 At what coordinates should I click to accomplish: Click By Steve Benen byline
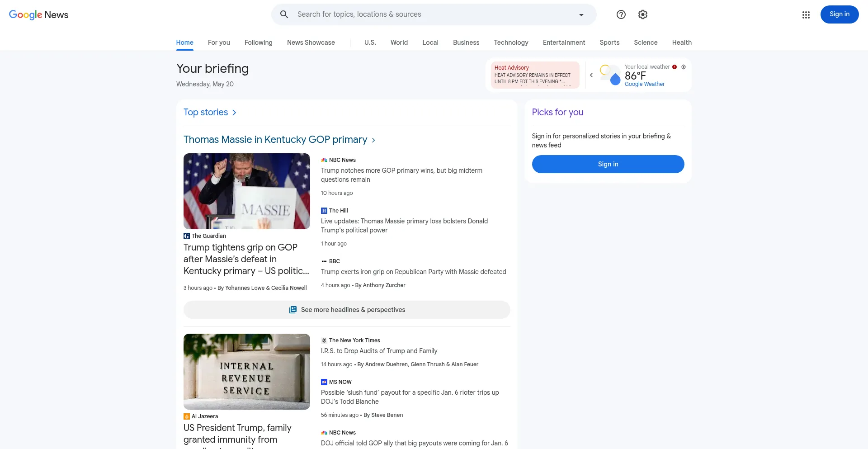click(x=383, y=415)
